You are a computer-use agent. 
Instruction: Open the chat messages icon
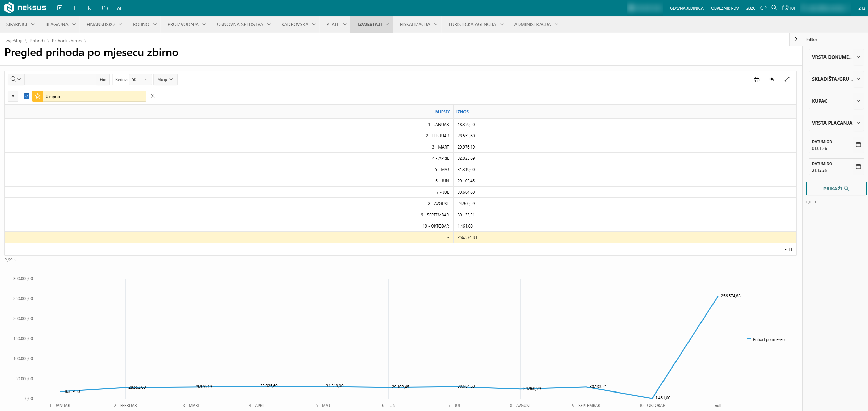tap(763, 8)
